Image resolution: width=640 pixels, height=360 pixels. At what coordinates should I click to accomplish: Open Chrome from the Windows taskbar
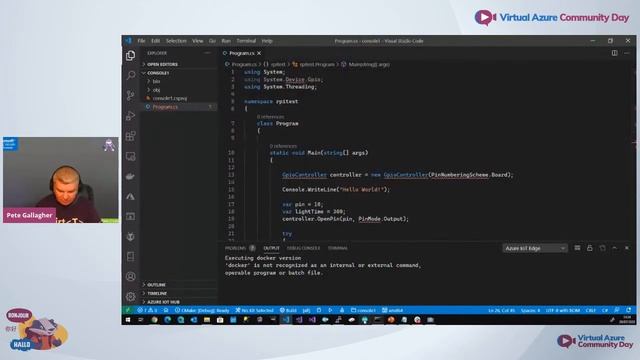tap(154, 320)
